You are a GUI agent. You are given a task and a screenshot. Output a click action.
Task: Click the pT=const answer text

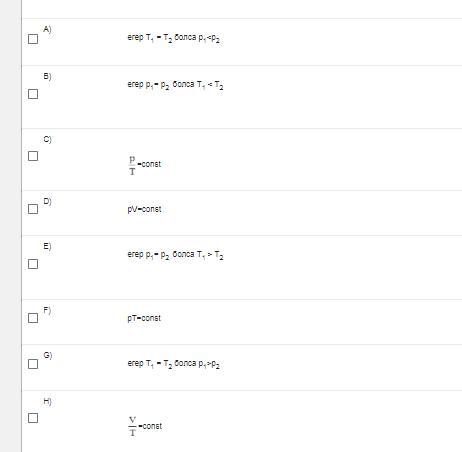click(x=144, y=318)
